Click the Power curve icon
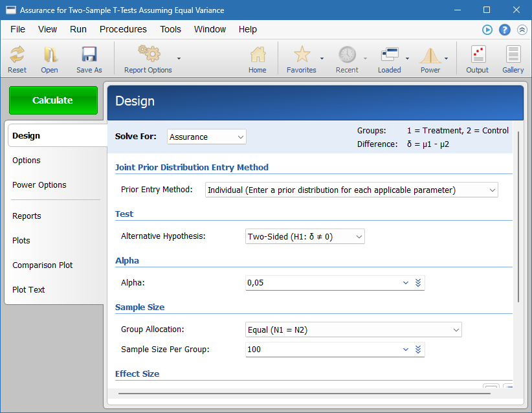532x413 pixels. point(430,55)
